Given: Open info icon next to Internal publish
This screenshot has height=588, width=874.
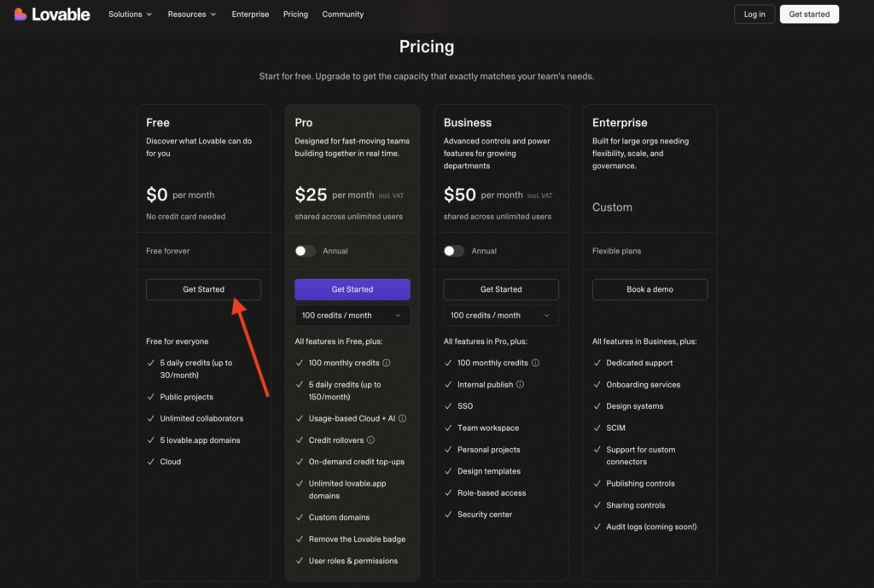Looking at the screenshot, I should 520,385.
